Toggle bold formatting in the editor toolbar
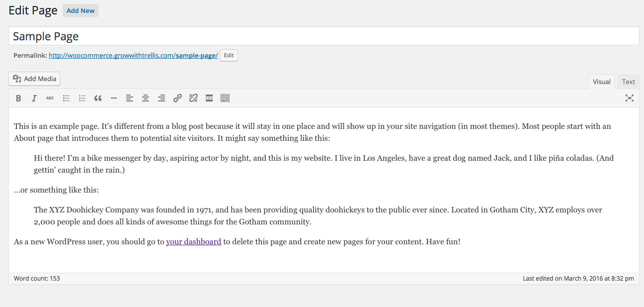This screenshot has width=644, height=307. (x=18, y=98)
